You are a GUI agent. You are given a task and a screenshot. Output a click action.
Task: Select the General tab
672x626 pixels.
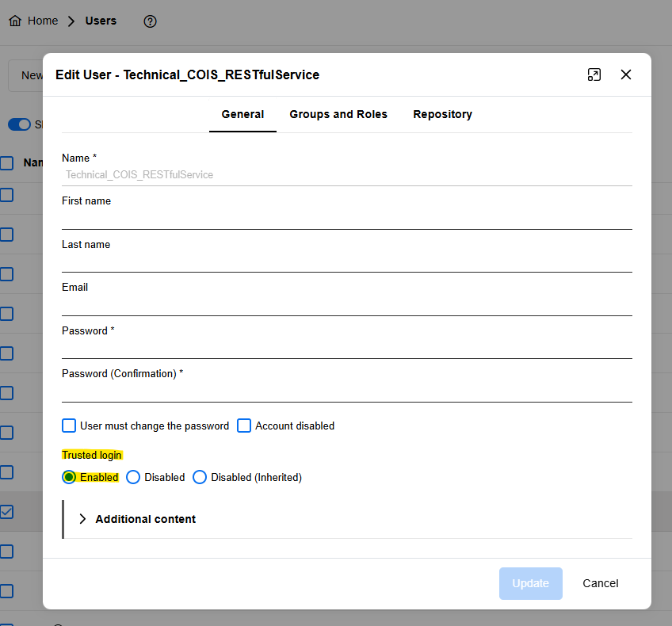[242, 114]
